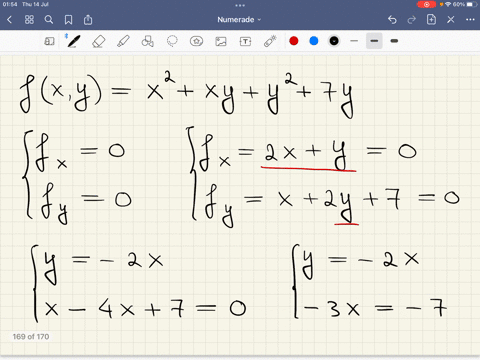Image resolution: width=480 pixels, height=360 pixels.
Task: Choose the blue pen color
Action: 314,41
